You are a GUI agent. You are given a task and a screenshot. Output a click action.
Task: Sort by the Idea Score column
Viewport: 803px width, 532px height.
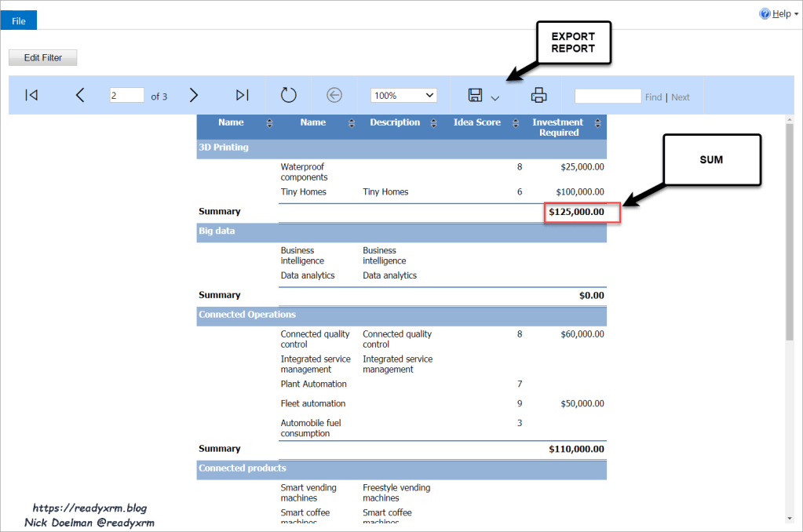click(x=516, y=122)
